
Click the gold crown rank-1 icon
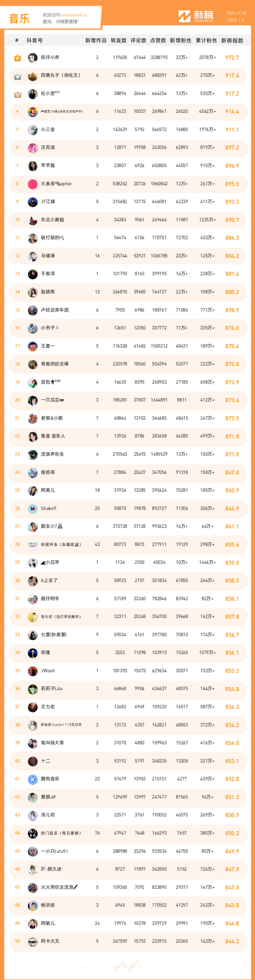(17, 58)
